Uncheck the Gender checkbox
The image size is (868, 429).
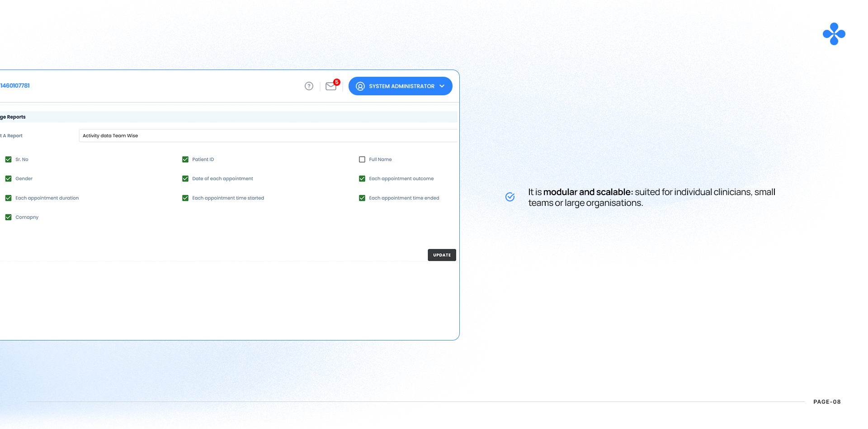coord(8,179)
